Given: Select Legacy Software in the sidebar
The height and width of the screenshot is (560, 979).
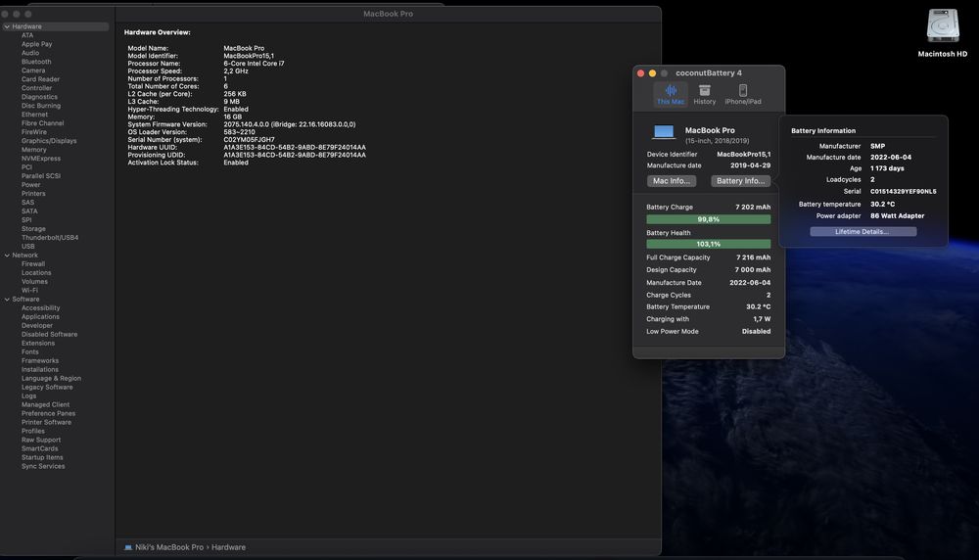Looking at the screenshot, I should (x=47, y=387).
